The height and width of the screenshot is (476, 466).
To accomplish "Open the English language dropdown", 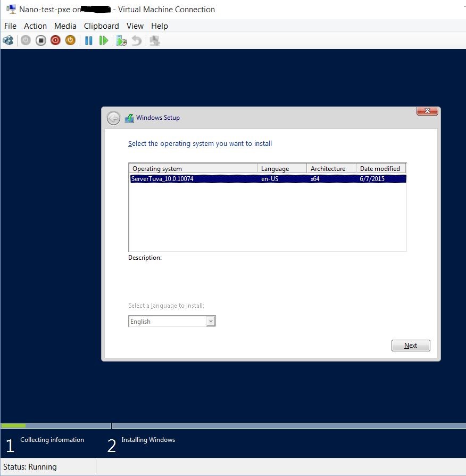I will click(x=172, y=321).
